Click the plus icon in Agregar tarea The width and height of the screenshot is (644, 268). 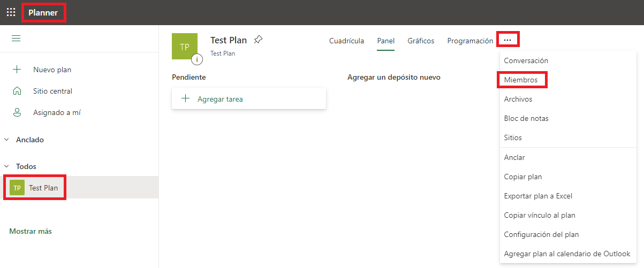tap(186, 98)
